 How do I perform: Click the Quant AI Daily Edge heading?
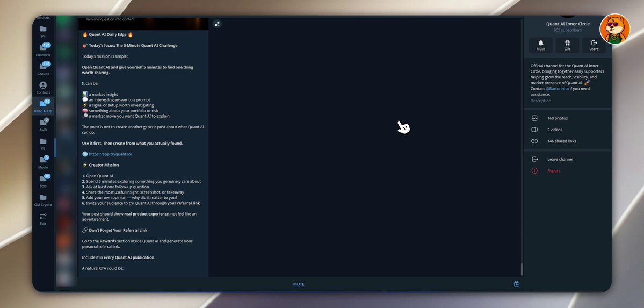(x=108, y=34)
